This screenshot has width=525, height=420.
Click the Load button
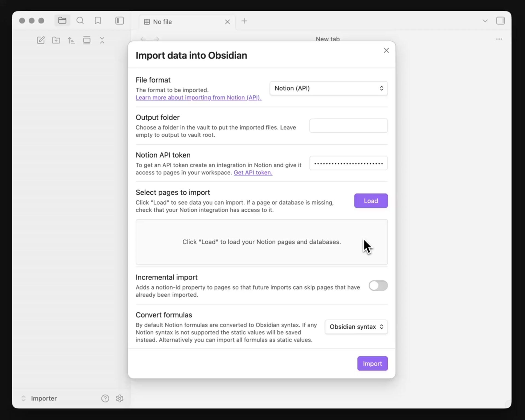pyautogui.click(x=371, y=201)
